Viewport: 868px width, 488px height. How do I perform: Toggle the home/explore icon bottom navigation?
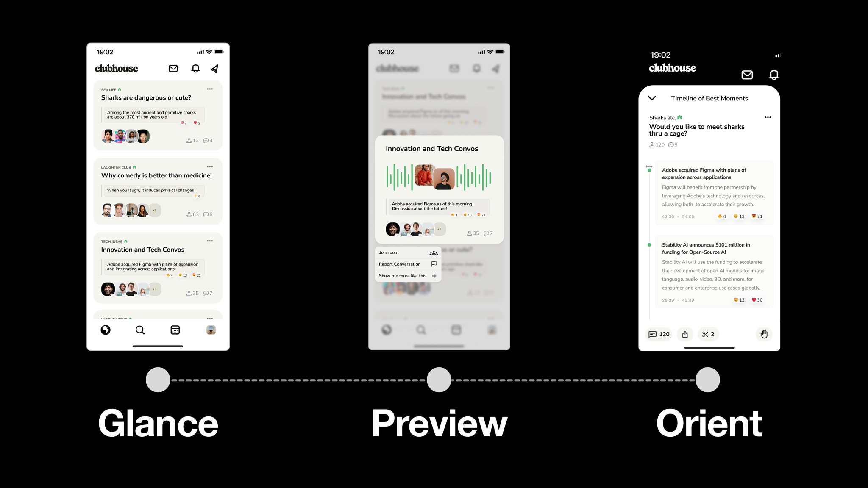[106, 330]
